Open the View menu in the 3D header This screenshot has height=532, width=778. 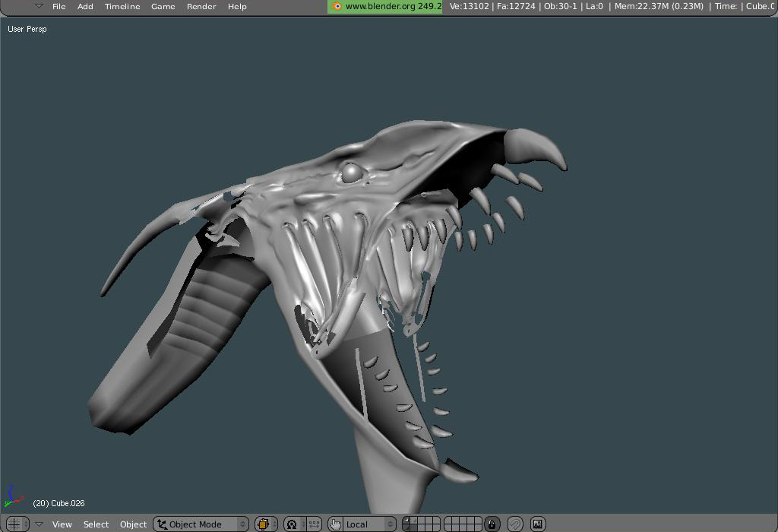click(62, 524)
